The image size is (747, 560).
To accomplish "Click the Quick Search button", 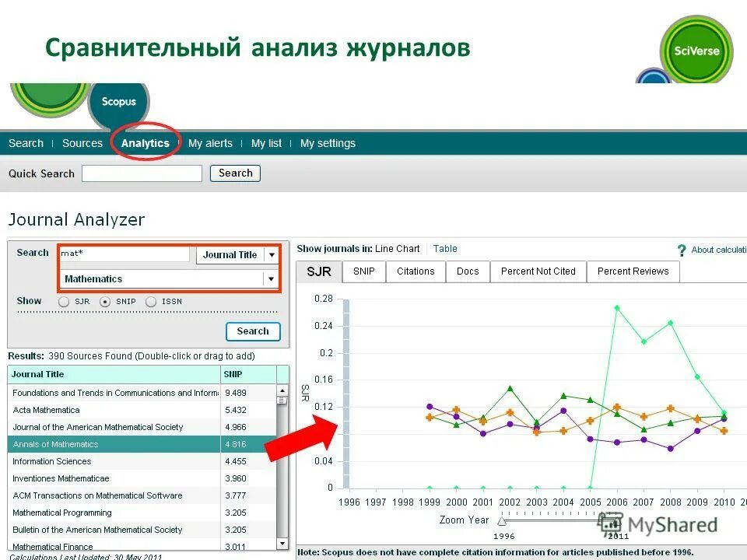I will (235, 173).
